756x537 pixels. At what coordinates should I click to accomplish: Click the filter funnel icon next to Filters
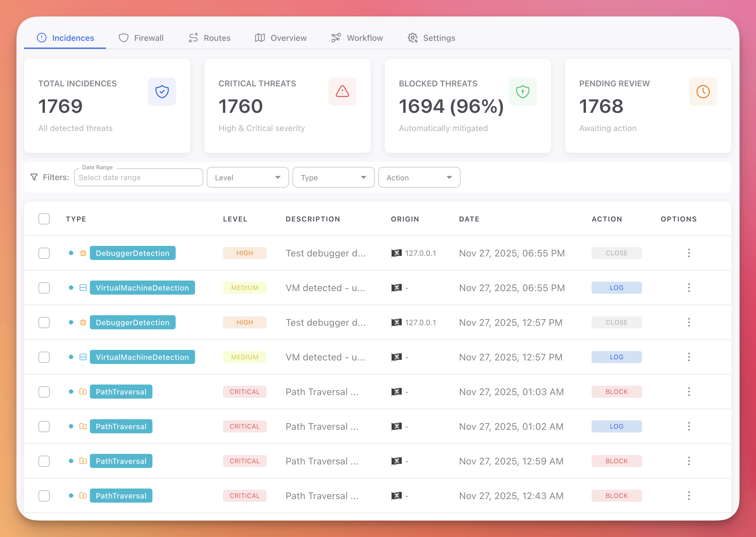click(x=34, y=177)
